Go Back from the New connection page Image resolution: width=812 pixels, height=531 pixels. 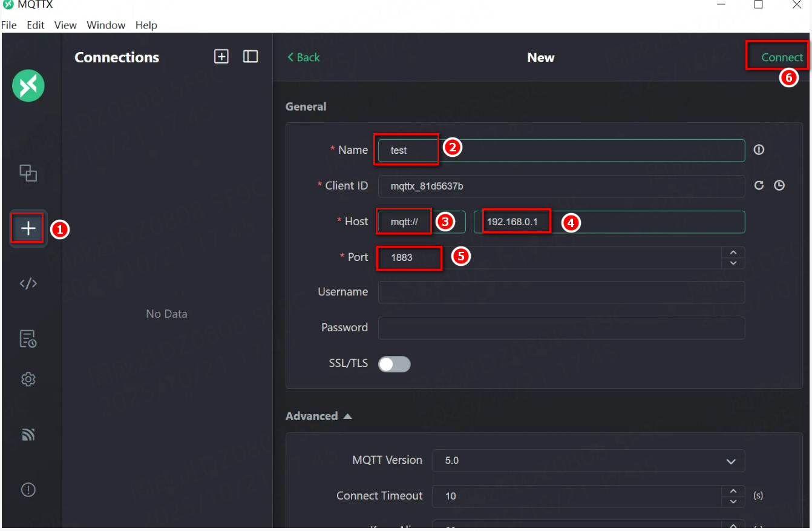click(303, 57)
